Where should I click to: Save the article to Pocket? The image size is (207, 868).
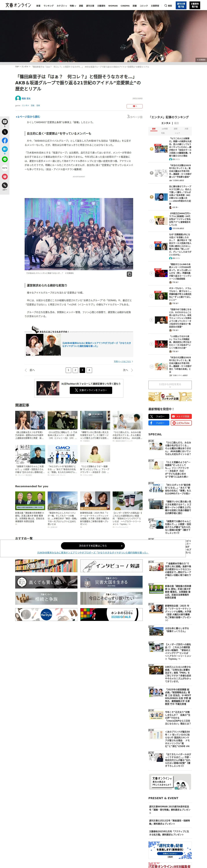[5, 176]
